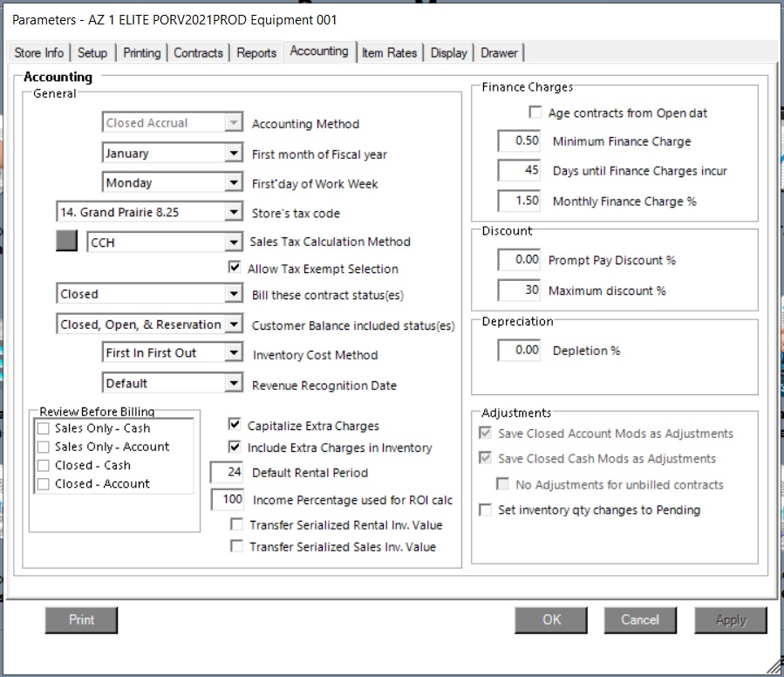
Task: Click the gray square button beside CCH
Action: pos(67,242)
